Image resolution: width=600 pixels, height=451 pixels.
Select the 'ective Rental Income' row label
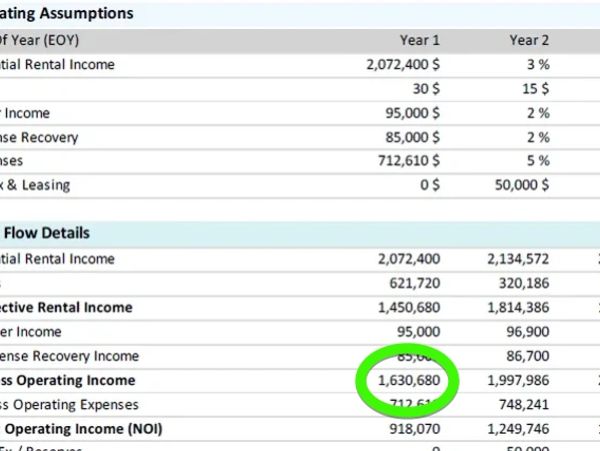tap(66, 308)
